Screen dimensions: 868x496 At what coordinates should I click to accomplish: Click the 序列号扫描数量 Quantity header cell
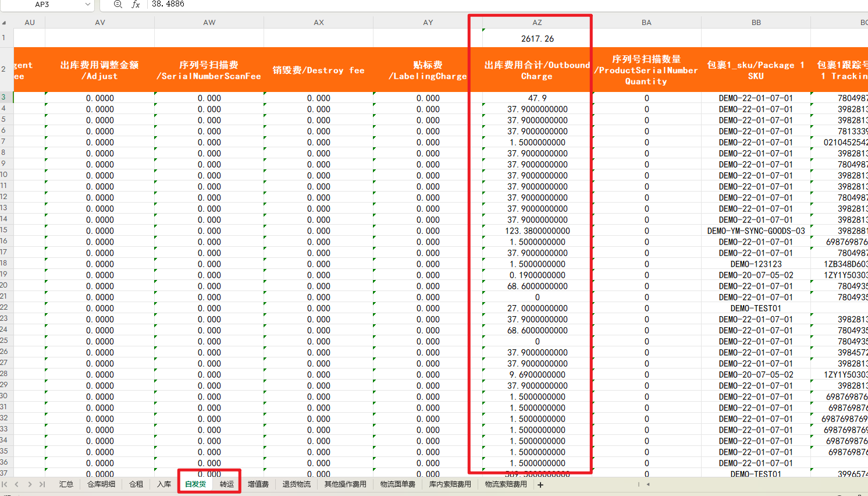pos(647,70)
